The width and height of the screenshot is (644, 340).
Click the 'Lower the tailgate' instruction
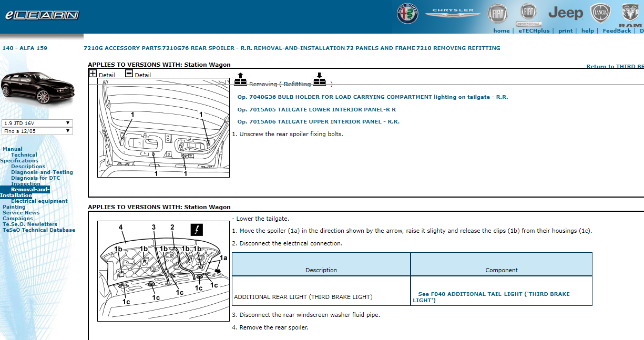coord(261,219)
